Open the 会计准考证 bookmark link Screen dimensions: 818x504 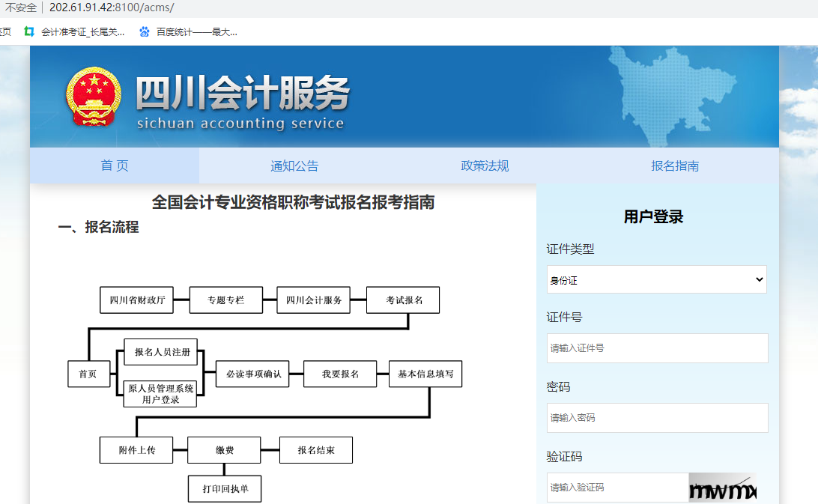[82, 31]
